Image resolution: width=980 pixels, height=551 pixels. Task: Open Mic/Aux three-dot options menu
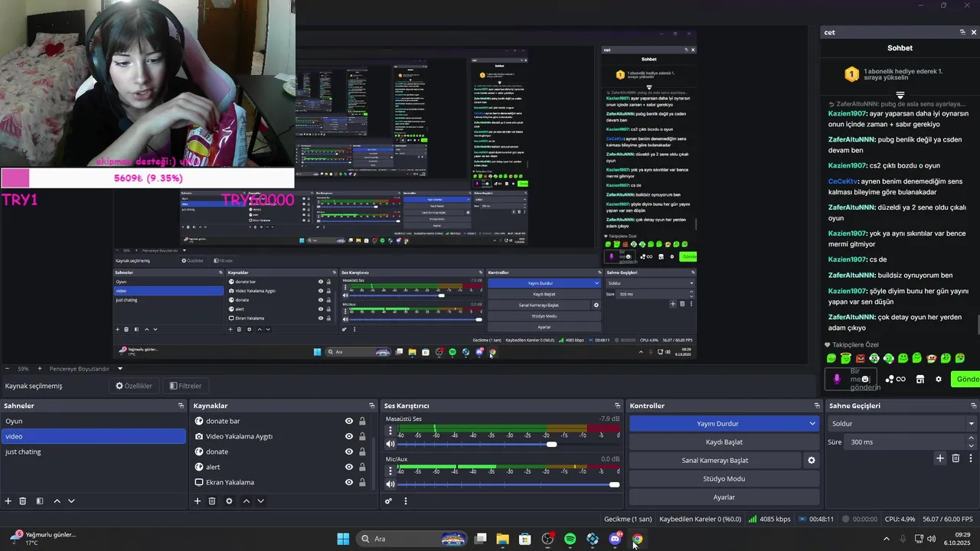390,471
